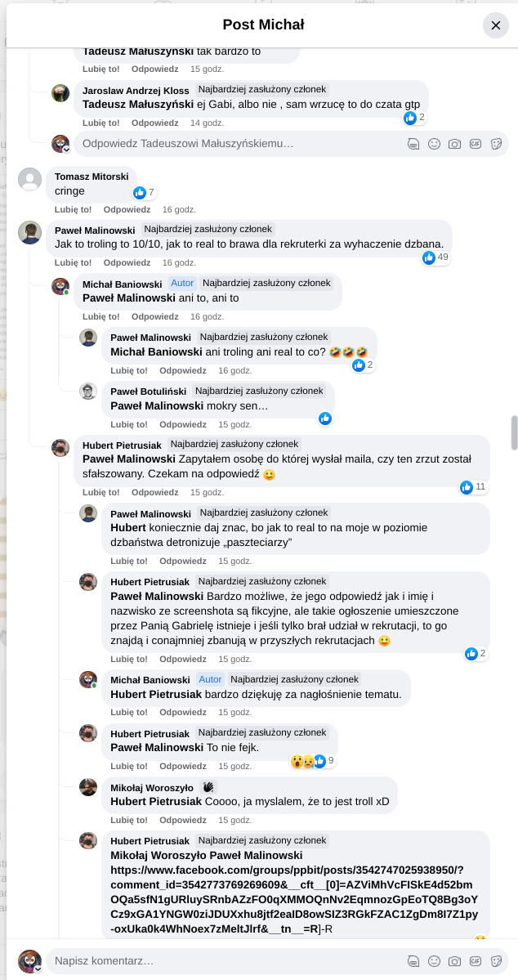The width and height of the screenshot is (518, 980).
Task: Like Tomasz Mitorski's 'cringe' comment
Action: coord(73,209)
